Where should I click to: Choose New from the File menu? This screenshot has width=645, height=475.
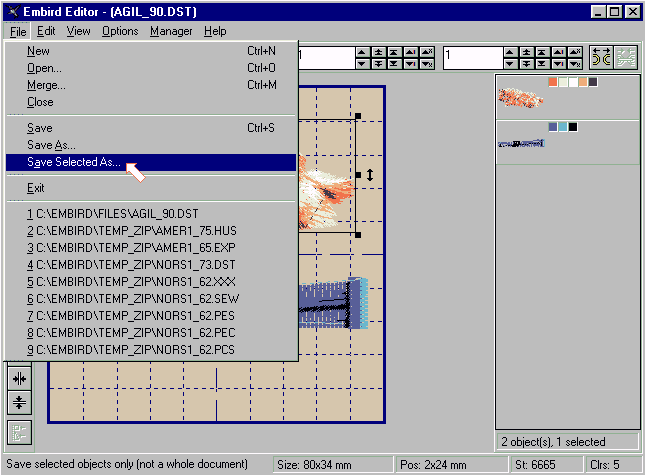[x=151, y=51]
